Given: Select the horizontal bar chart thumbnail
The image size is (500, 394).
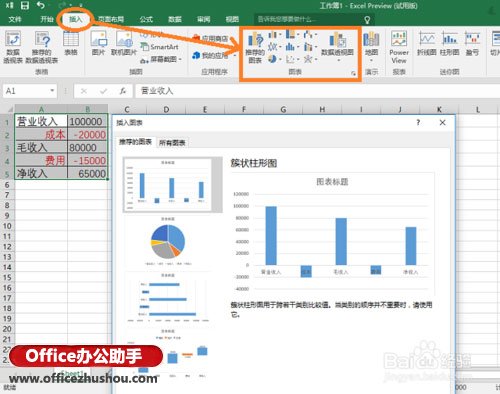Looking at the screenshot, I should (x=168, y=298).
